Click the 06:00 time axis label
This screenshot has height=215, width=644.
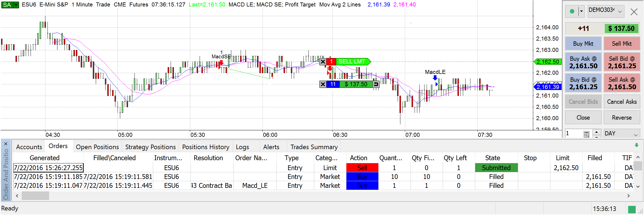[270, 135]
